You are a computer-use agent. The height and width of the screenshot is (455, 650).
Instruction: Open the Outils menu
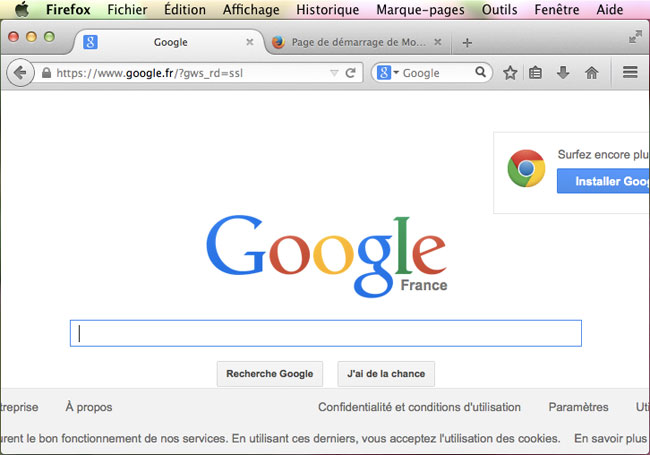point(500,10)
